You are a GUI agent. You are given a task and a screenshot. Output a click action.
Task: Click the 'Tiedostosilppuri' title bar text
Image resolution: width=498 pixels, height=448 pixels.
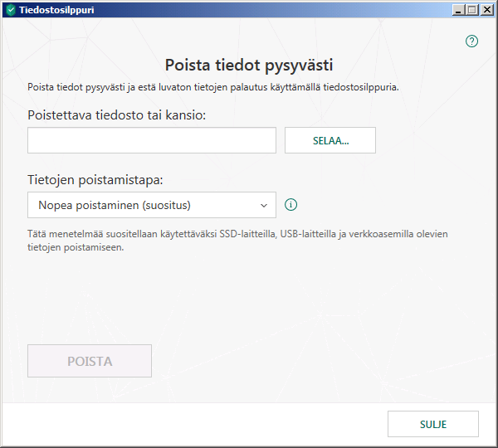tap(55, 10)
